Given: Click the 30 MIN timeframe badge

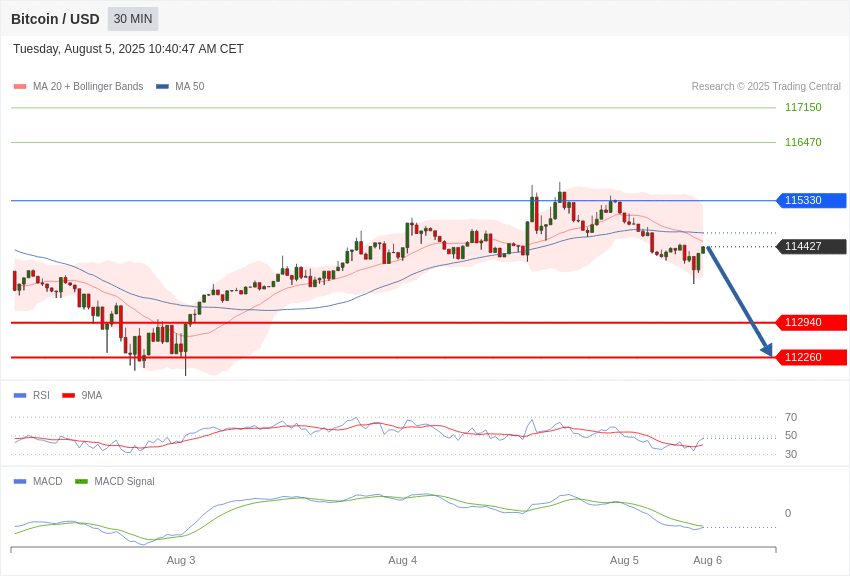Looking at the screenshot, I should pos(133,19).
